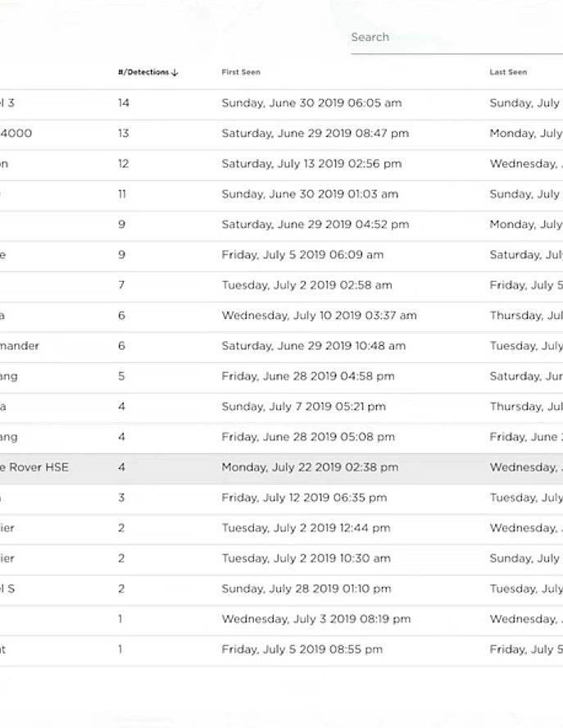
Task: Select row with 5 detections
Action: [281, 376]
